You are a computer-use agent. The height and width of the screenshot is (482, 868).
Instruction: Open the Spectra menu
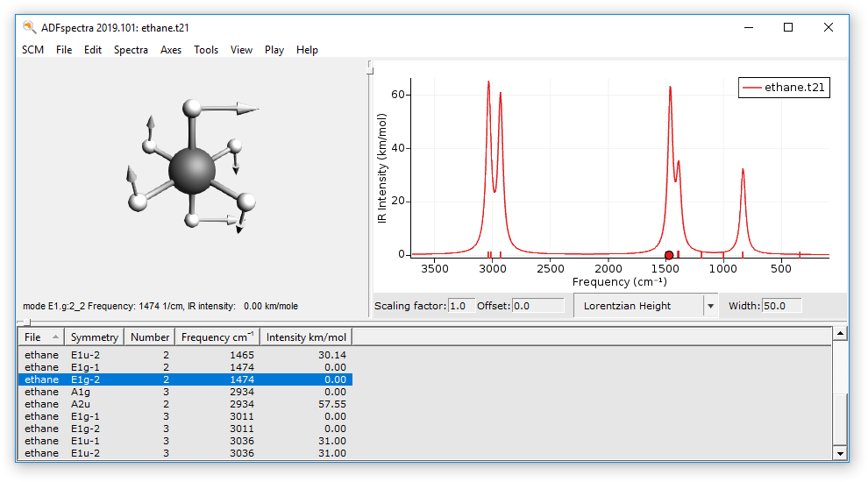pos(131,50)
